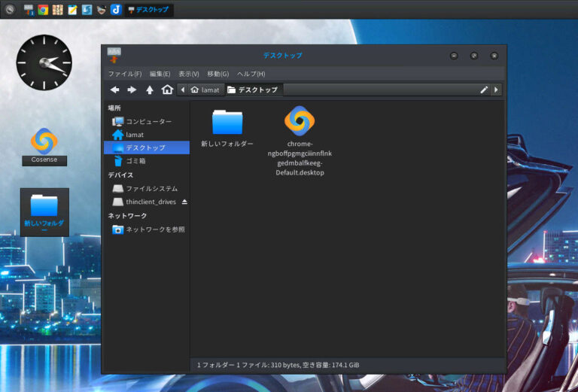Click the forward arrow navigation icon
Screen dimensions: 578x392
coord(132,90)
